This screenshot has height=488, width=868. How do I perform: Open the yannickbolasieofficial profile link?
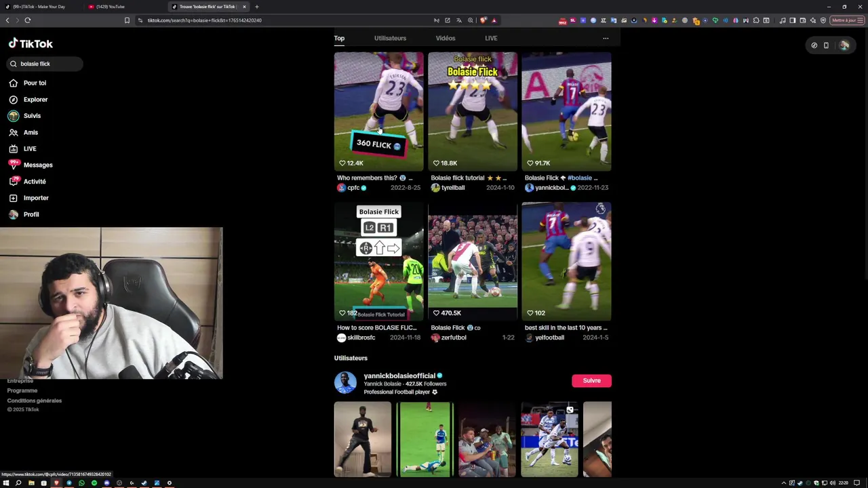(x=399, y=375)
